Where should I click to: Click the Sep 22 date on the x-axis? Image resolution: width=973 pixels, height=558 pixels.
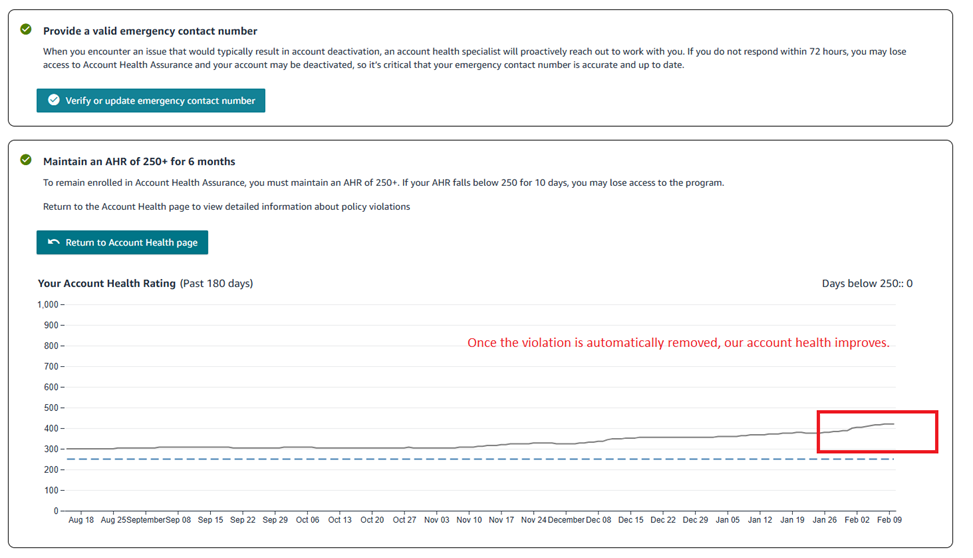243,520
